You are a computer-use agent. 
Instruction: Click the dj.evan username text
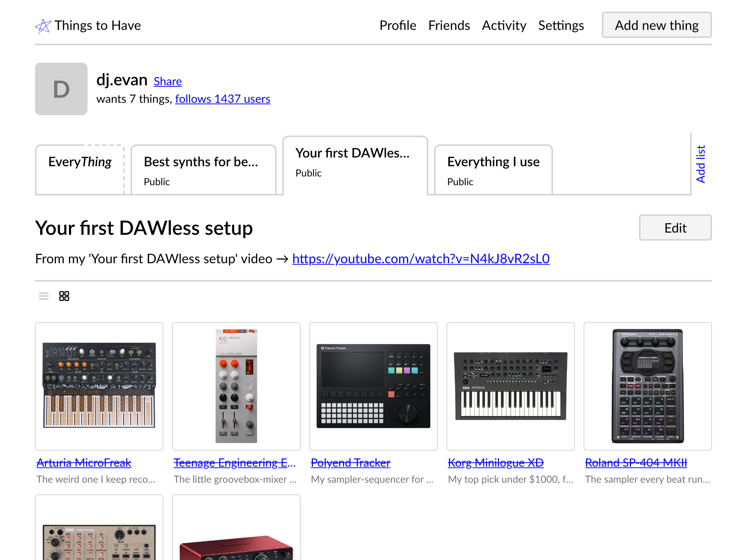pyautogui.click(x=122, y=80)
